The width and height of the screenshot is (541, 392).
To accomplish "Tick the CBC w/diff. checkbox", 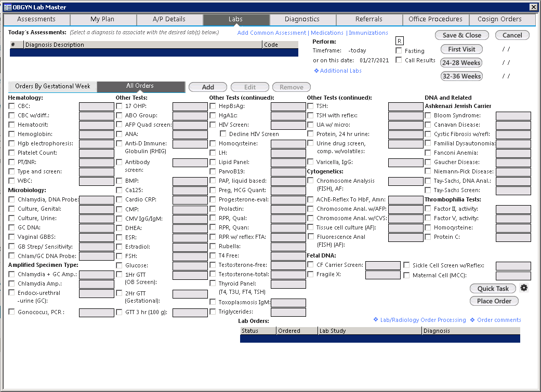I will [x=12, y=115].
